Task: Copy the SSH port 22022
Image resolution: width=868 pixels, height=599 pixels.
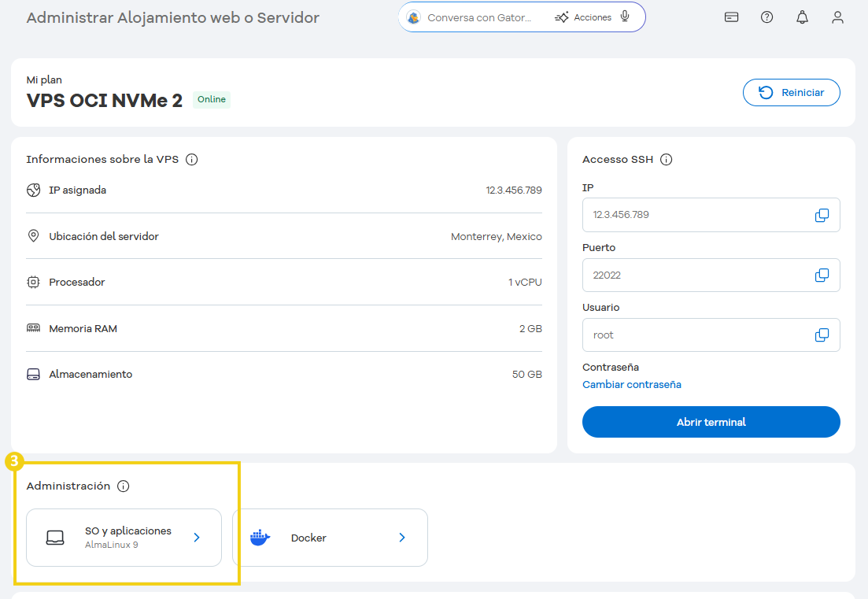Action: pyautogui.click(x=822, y=275)
